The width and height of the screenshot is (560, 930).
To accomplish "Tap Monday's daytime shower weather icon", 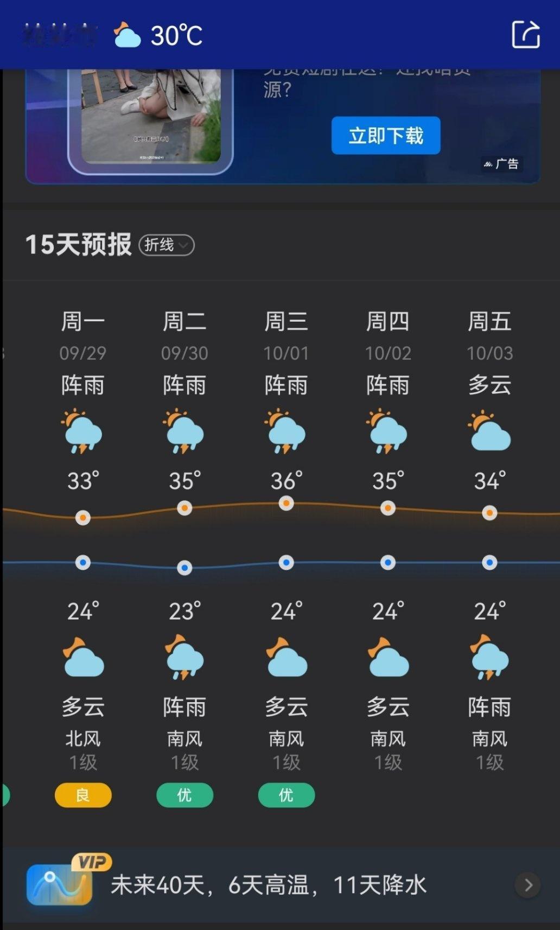I will [82, 431].
